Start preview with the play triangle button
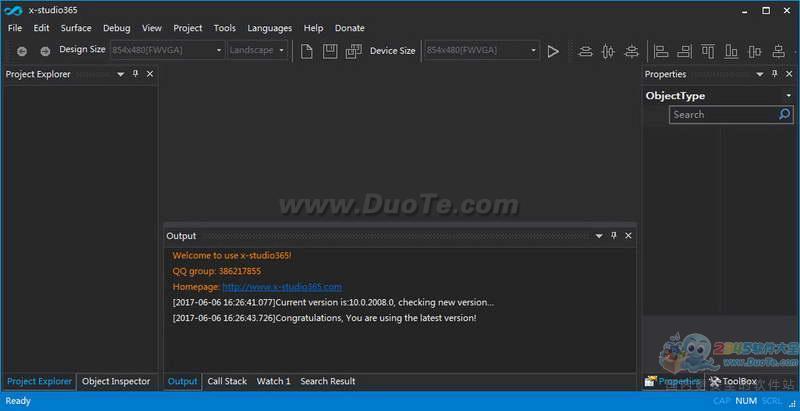This screenshot has height=411, width=800. coord(553,51)
